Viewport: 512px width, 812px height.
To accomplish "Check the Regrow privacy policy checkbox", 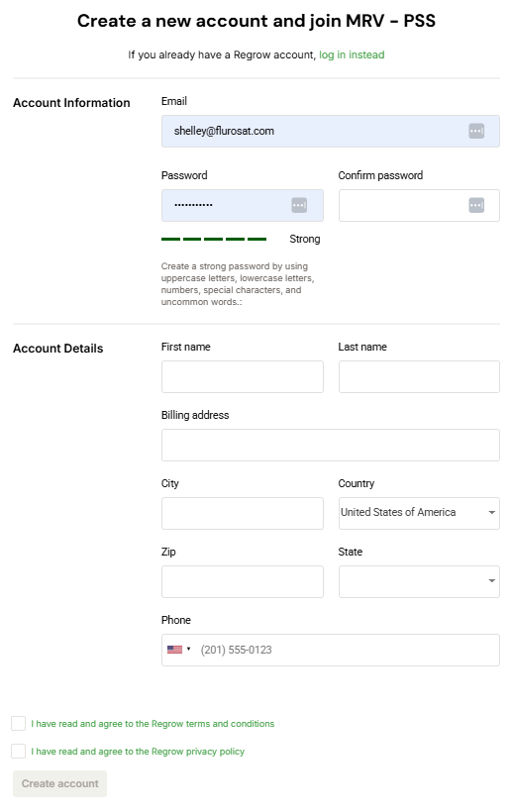I will [18, 751].
